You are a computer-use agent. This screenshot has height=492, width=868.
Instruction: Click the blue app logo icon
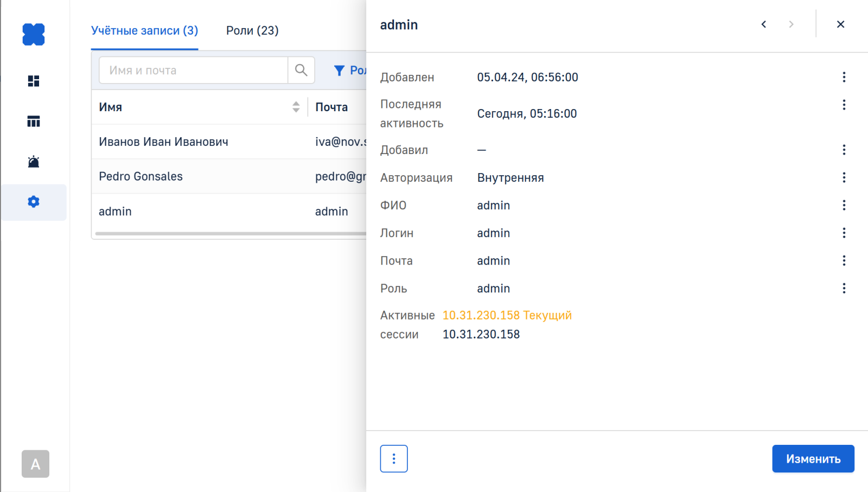point(34,35)
